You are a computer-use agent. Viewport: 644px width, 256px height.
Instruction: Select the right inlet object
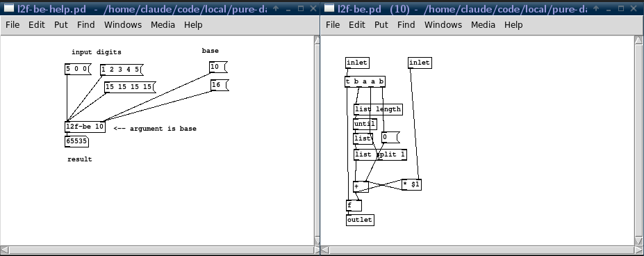(x=420, y=63)
